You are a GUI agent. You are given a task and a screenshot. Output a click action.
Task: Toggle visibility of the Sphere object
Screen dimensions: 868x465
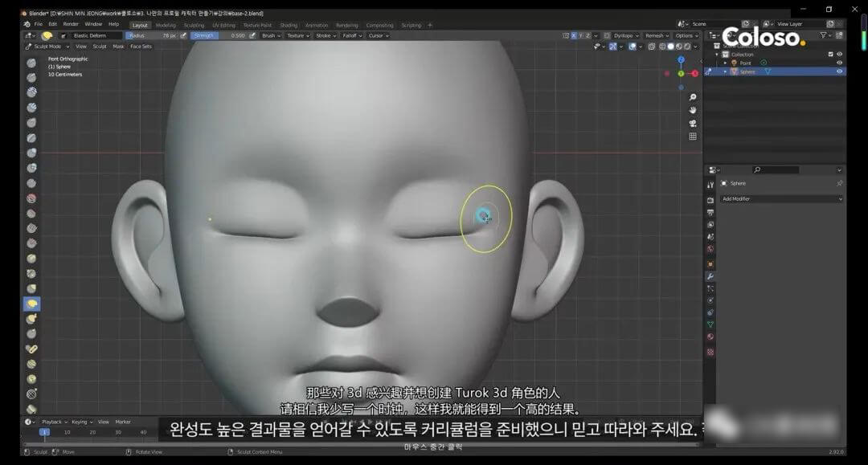[x=840, y=71]
